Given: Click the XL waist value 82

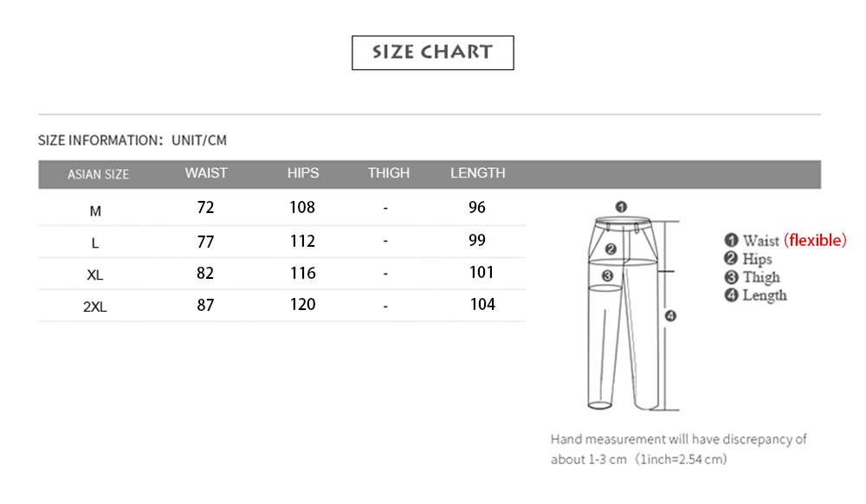Looking at the screenshot, I should tap(205, 273).
